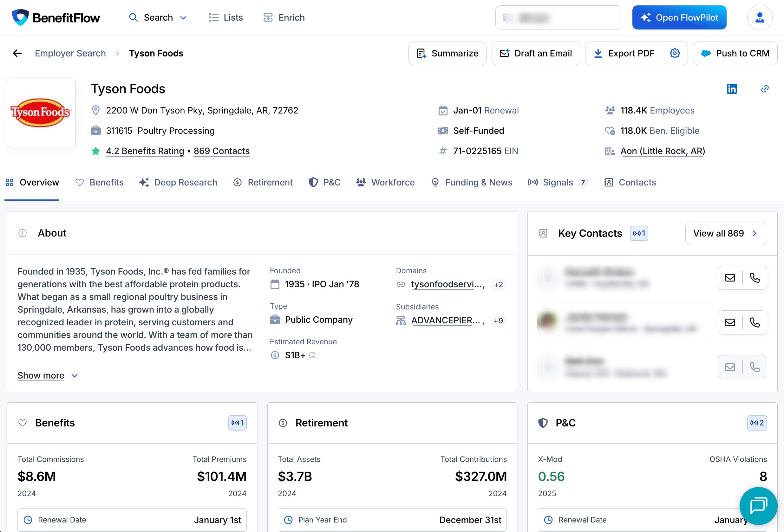This screenshot has height=532, width=784.
Task: Open the Search dropdown menu
Action: pos(158,17)
